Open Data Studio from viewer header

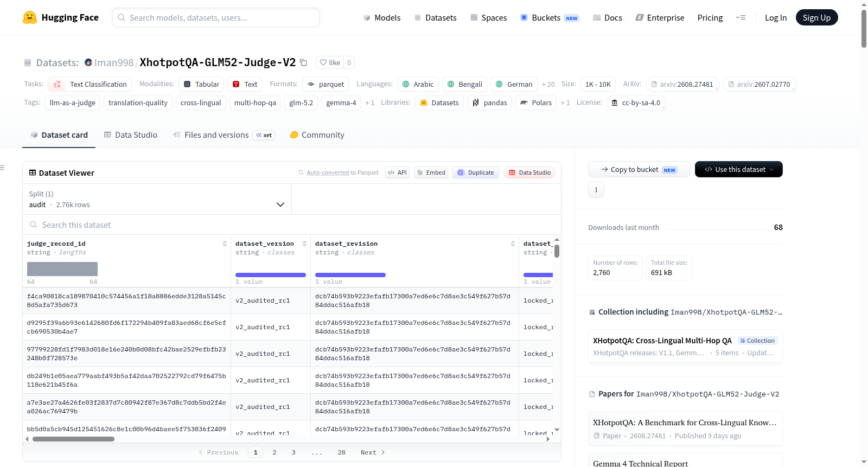pyautogui.click(x=529, y=172)
